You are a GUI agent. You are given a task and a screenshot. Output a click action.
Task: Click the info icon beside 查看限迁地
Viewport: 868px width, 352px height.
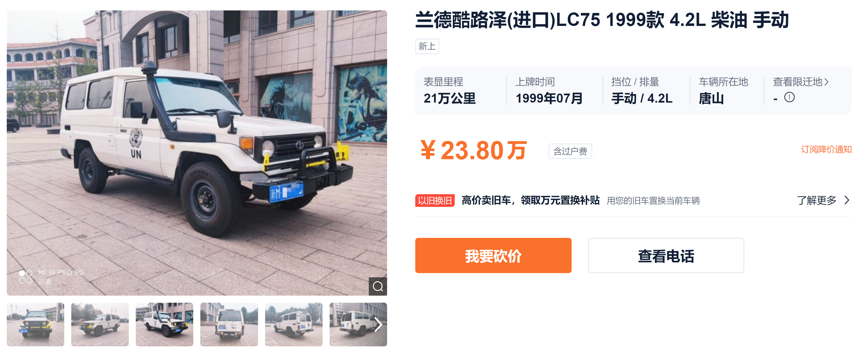pos(789,97)
